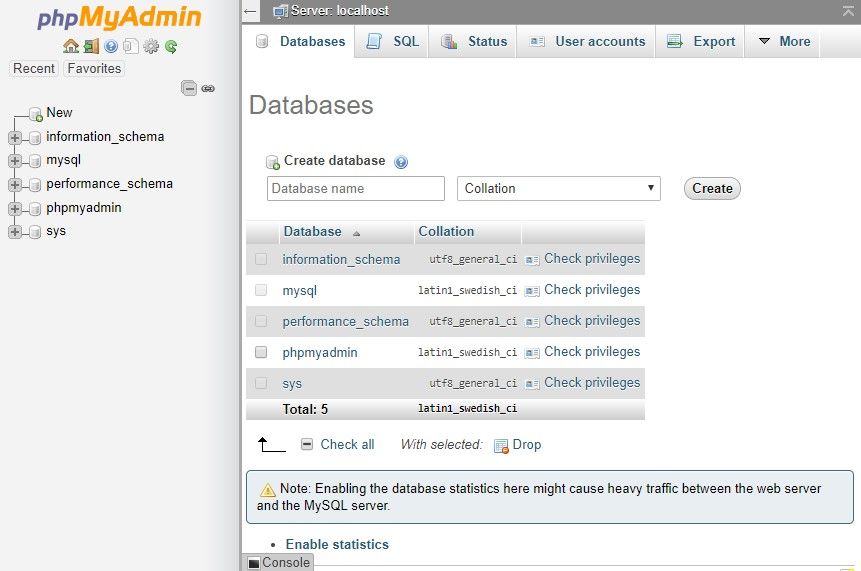Click the phpMyAdmin logo
861x571 pixels.
click(119, 16)
